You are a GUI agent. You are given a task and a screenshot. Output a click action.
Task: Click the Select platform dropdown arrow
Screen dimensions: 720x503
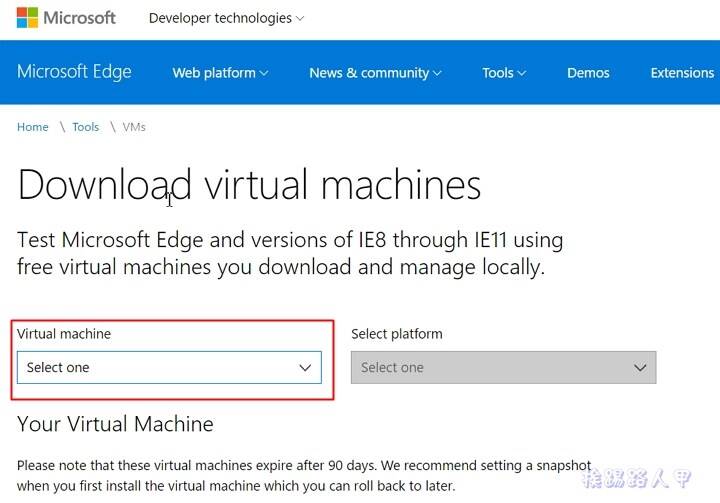tap(640, 367)
